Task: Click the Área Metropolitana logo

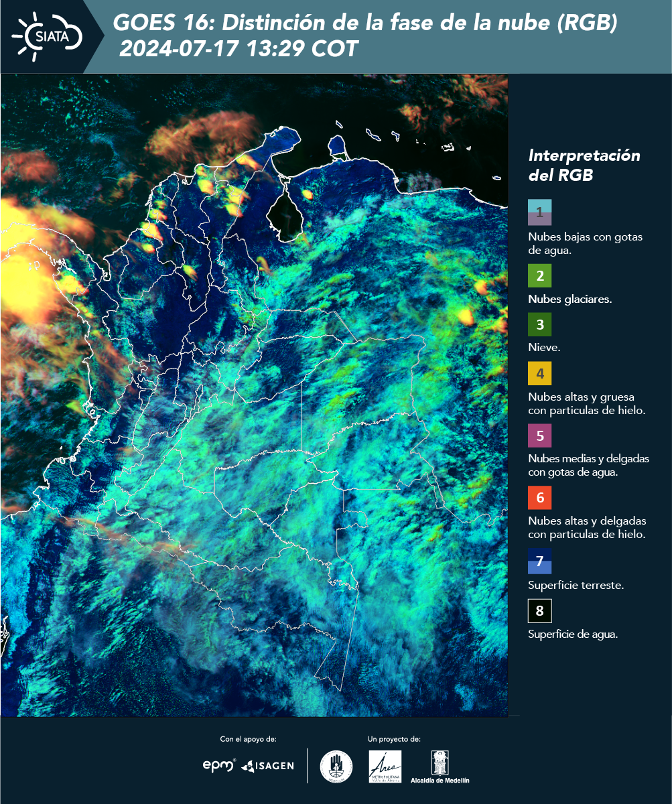Action: [385, 766]
